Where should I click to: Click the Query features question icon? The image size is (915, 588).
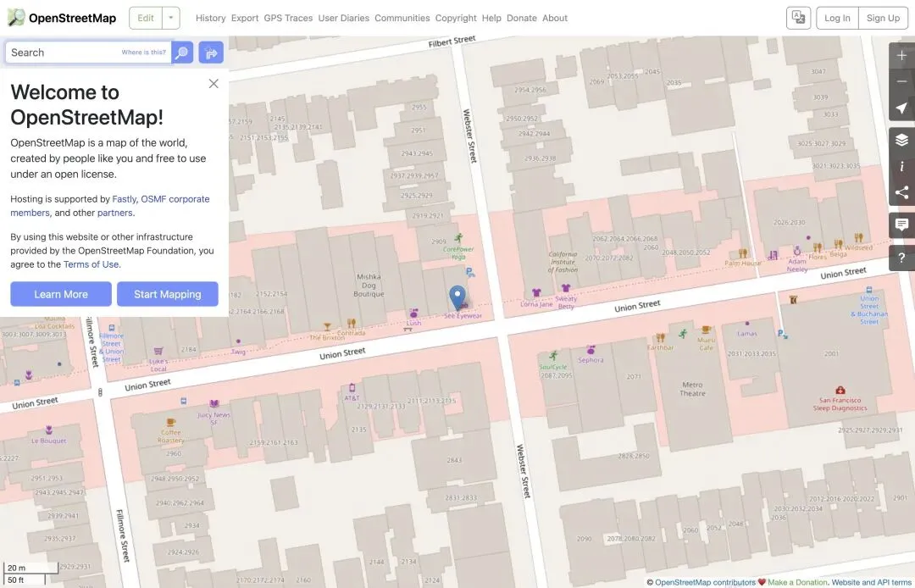pyautogui.click(x=901, y=258)
